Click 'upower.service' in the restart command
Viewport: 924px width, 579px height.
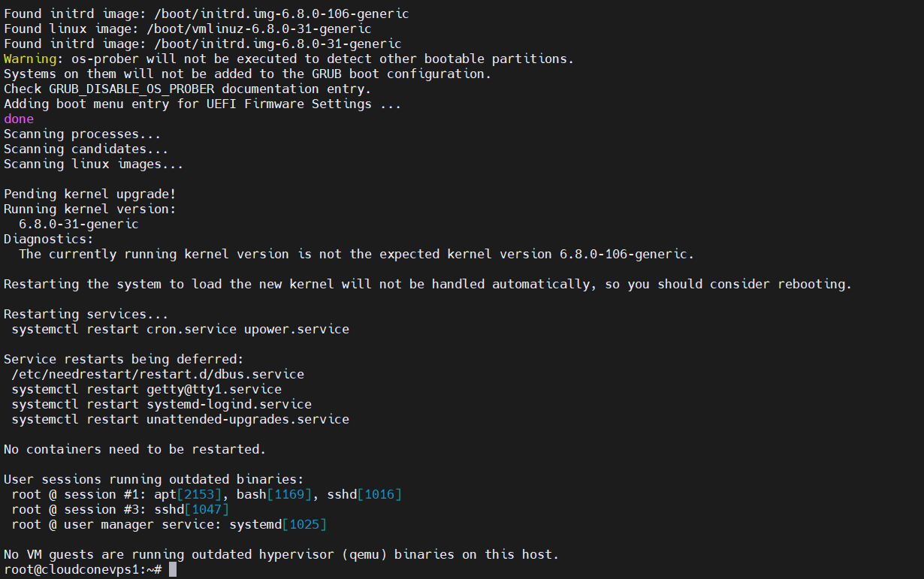point(297,329)
